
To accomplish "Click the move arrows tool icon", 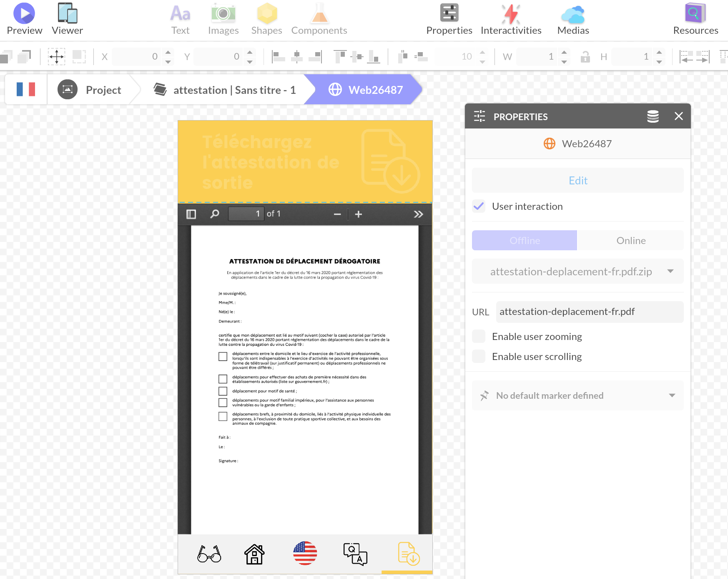I will (x=56, y=56).
